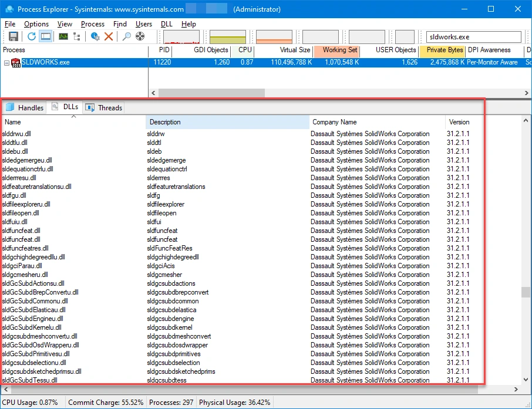This screenshot has width=532, height=409.
Task: Open the DLL menu
Action: pyautogui.click(x=167, y=24)
